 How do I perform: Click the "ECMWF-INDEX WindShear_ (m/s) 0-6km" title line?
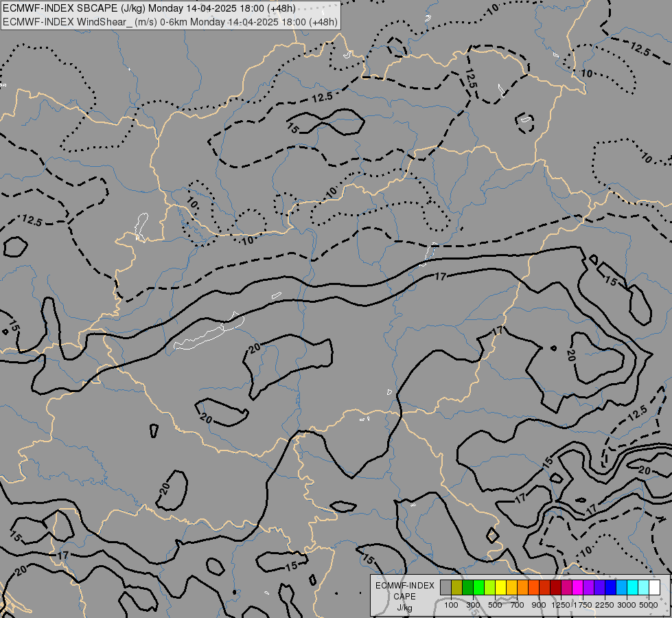click(x=170, y=22)
